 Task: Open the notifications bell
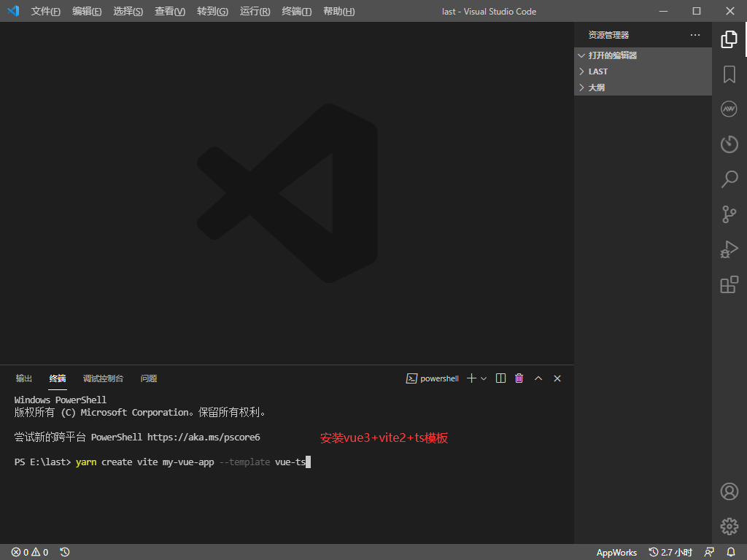731,552
